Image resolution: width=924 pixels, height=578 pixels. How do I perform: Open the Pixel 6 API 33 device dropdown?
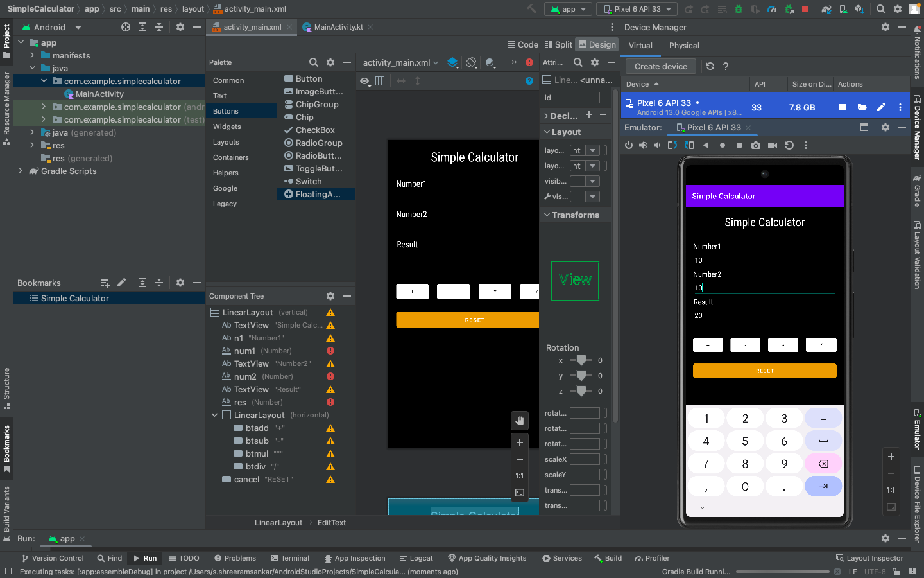[x=637, y=9]
